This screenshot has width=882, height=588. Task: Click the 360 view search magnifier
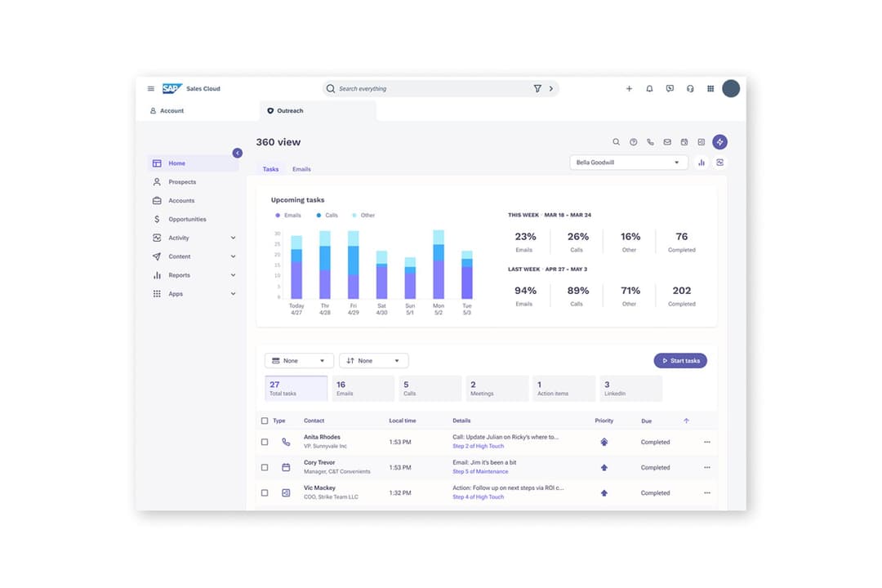[616, 142]
